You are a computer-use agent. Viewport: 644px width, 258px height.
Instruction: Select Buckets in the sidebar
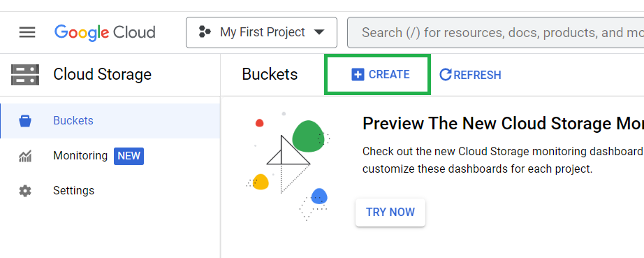110,121
